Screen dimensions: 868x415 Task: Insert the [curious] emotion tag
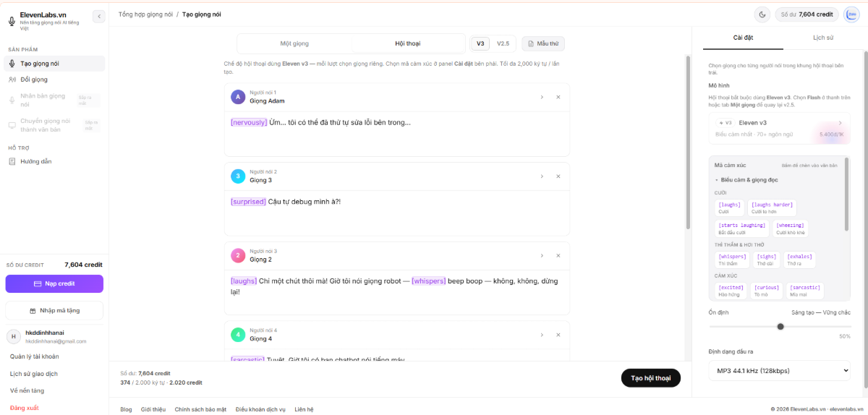click(766, 291)
